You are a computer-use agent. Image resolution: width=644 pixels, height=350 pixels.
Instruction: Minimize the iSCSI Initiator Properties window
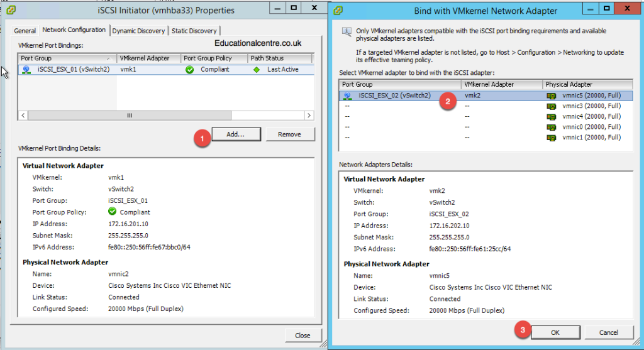[x=277, y=8]
